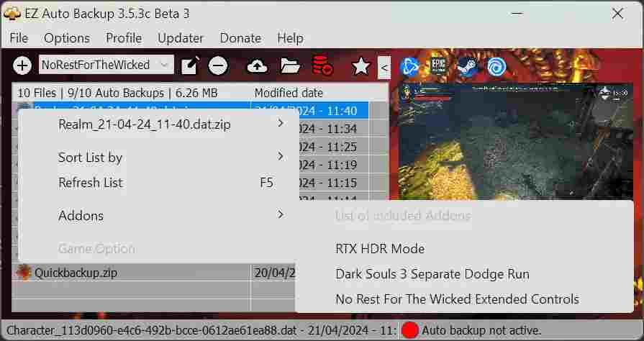Launch the Steam launcher icon
The image size is (644, 341).
[468, 67]
